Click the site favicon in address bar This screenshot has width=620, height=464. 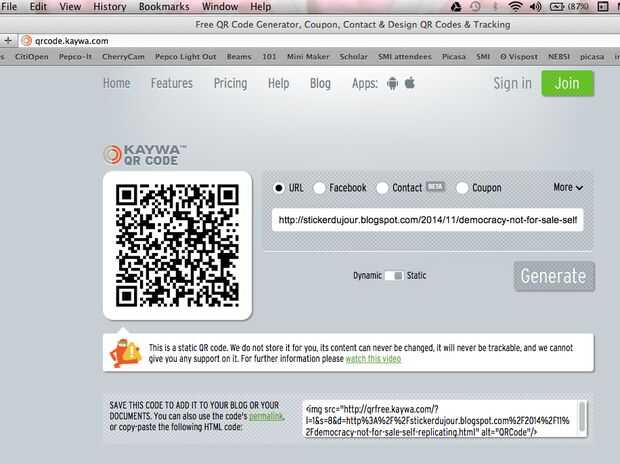click(x=26, y=40)
